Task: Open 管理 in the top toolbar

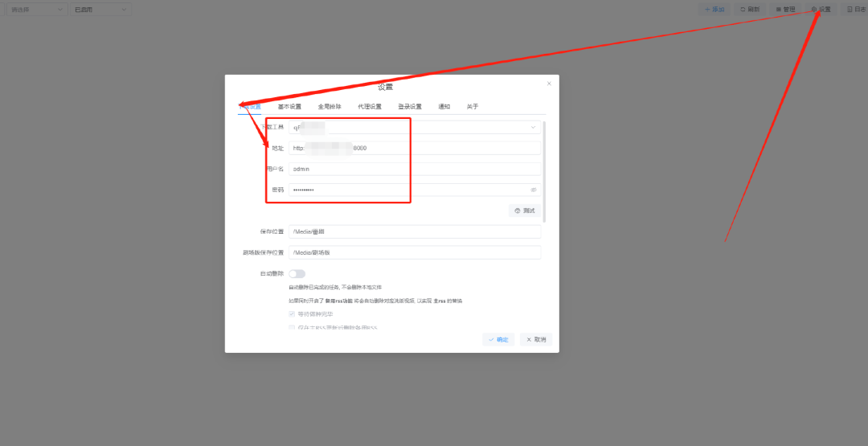Action: click(x=785, y=10)
